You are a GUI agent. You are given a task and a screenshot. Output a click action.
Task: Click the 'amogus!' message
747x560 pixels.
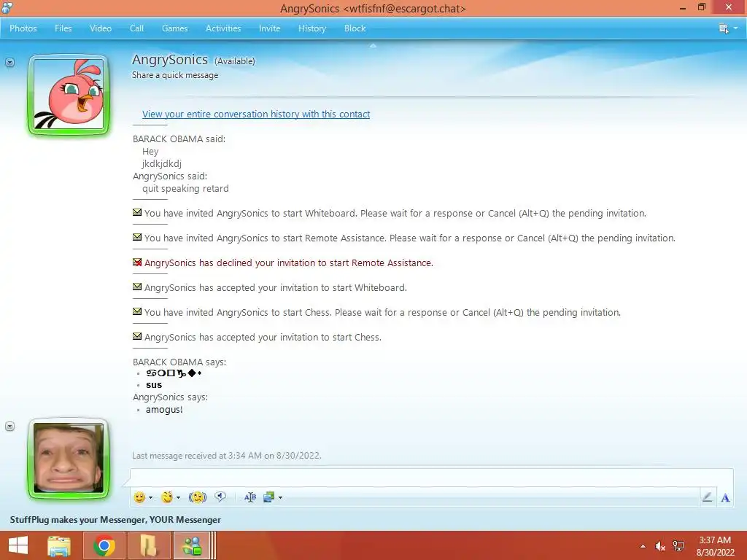(x=164, y=410)
